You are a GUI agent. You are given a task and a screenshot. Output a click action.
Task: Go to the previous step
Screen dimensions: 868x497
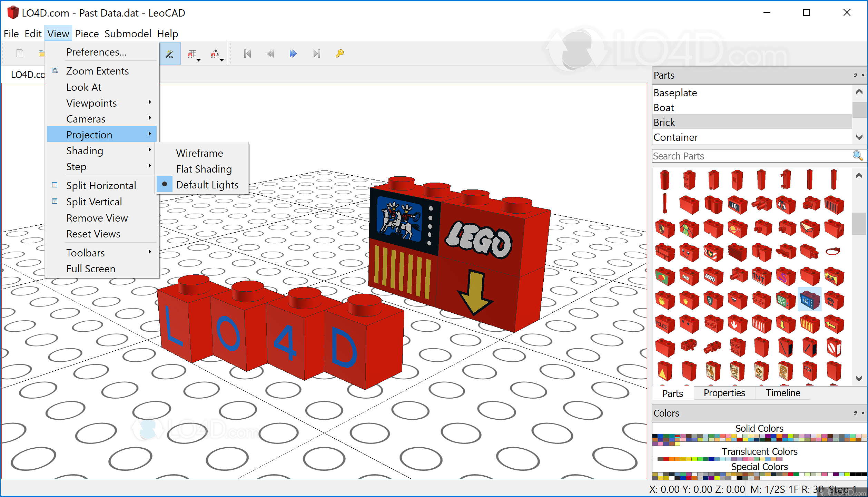[270, 53]
